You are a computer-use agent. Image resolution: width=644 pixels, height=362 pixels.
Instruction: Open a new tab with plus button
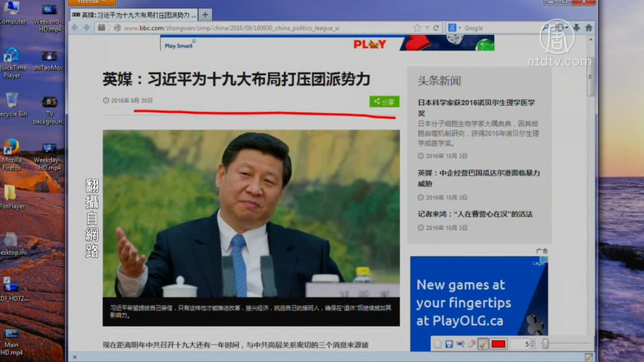[205, 15]
